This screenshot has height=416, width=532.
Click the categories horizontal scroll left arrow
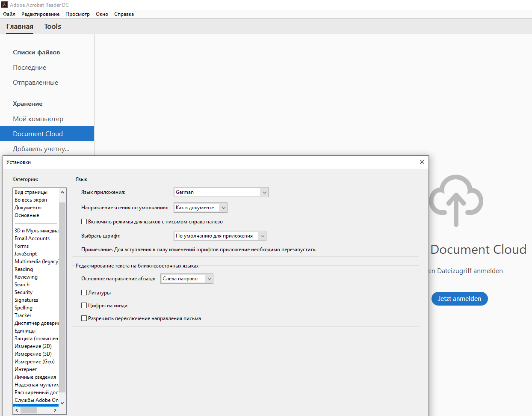pyautogui.click(x=17, y=410)
